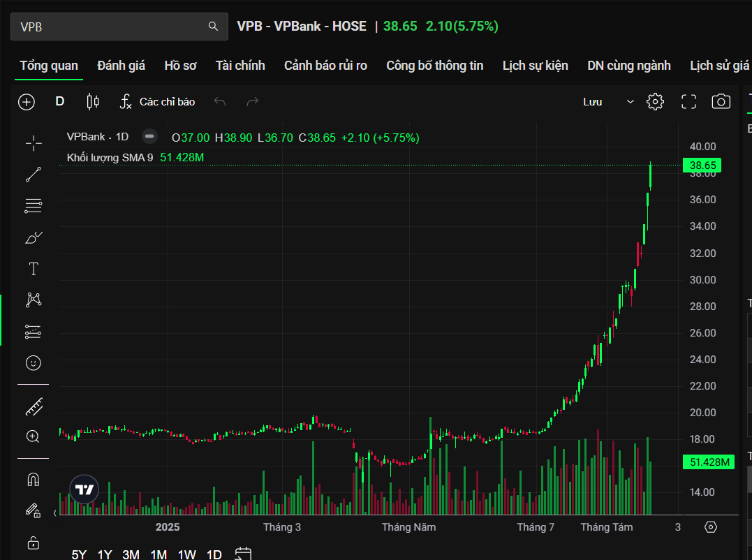Image resolution: width=752 pixels, height=560 pixels.
Task: Click the VPB stock search input field
Action: pyautogui.click(x=119, y=27)
